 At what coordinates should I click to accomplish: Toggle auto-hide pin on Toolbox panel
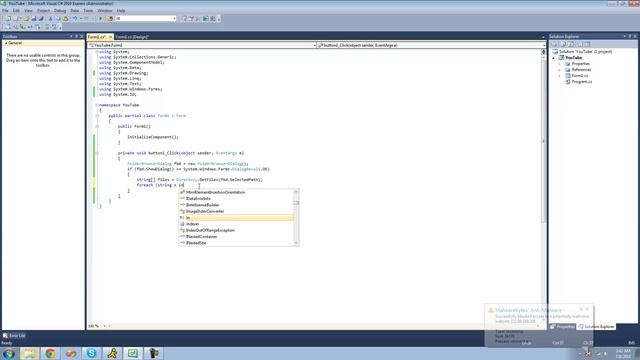[76, 36]
